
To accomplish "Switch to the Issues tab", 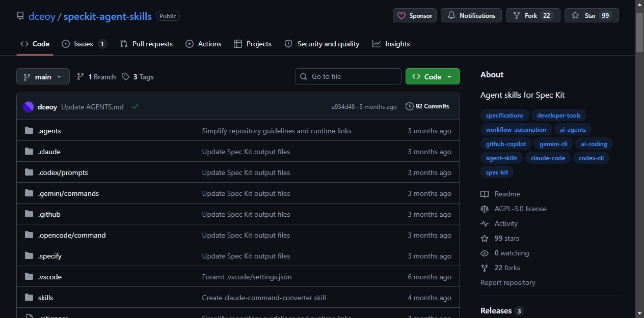I will coord(84,44).
